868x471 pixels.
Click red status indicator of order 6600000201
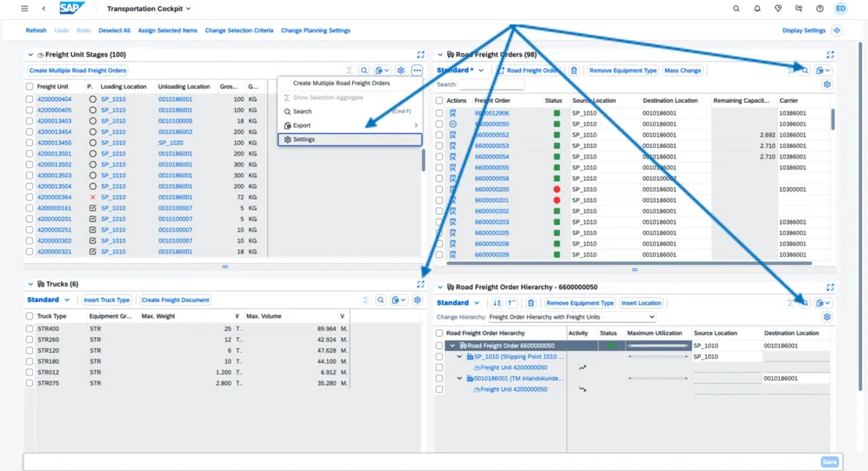[557, 200]
